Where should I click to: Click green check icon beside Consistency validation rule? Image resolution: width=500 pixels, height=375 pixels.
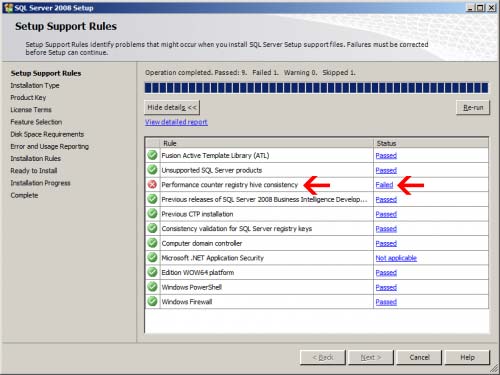[152, 228]
